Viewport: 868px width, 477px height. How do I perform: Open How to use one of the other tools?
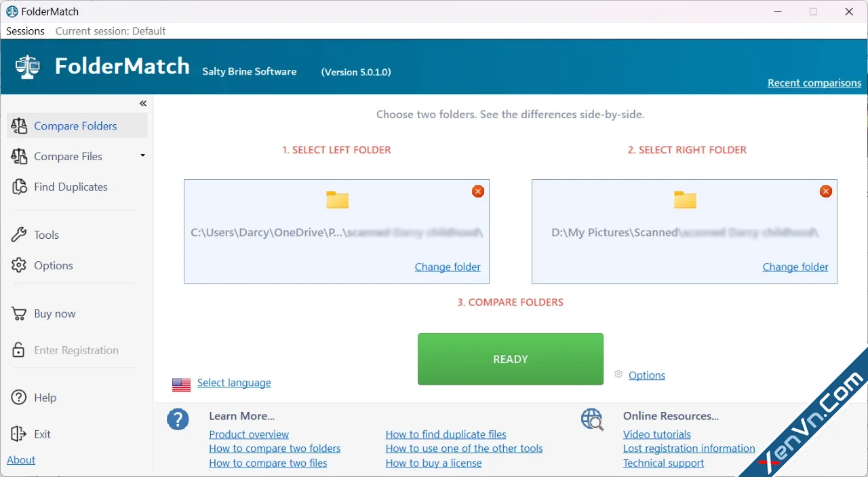[x=464, y=449]
